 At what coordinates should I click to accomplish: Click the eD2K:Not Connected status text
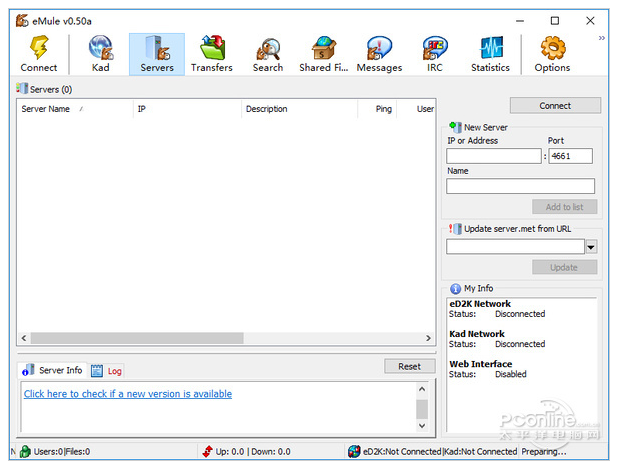402,451
